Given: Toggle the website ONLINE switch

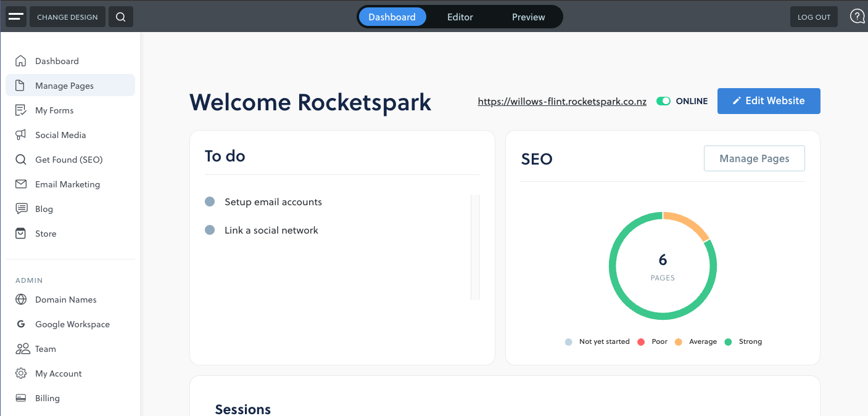Looking at the screenshot, I should tap(663, 101).
